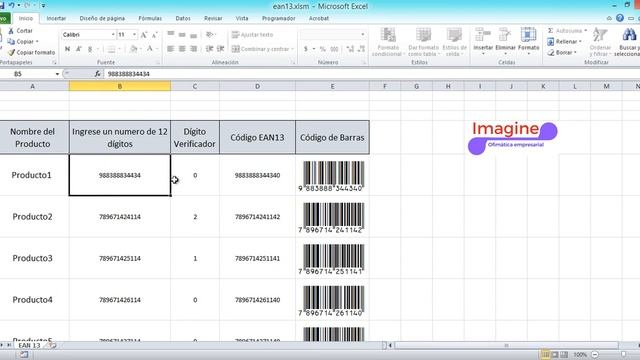Open the Revisar ribbon tab

(x=213, y=18)
